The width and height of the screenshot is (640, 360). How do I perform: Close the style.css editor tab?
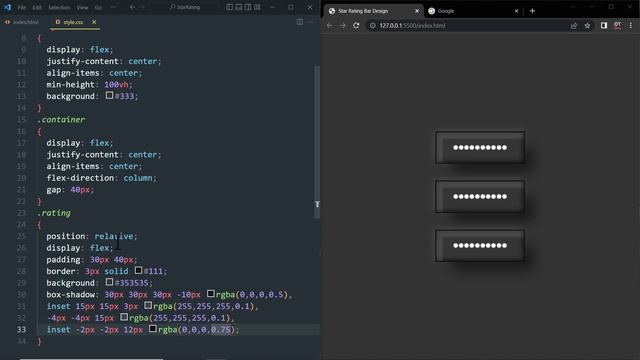pos(94,22)
